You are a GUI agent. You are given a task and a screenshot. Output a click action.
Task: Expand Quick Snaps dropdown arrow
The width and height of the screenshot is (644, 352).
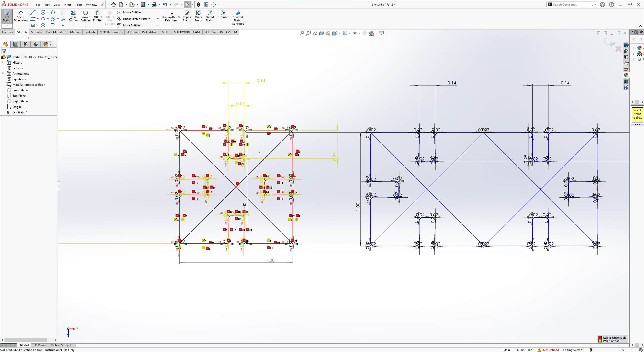tap(198, 26)
